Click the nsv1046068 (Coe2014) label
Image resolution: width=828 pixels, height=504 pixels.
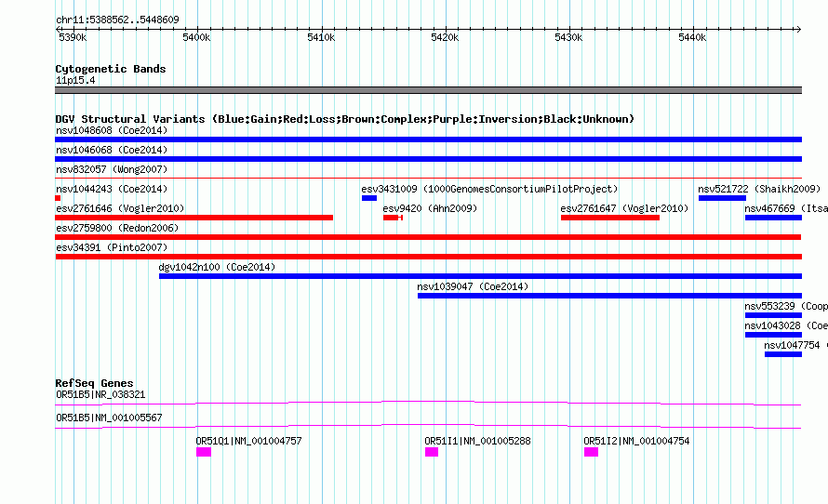[112, 150]
